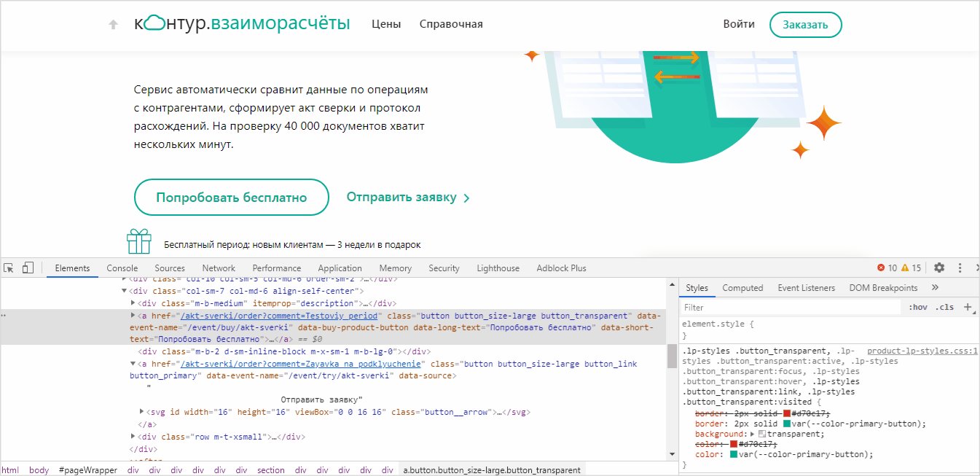Click the chevron next to Отправить заявку
The height and width of the screenshot is (476, 980).
click(x=466, y=198)
